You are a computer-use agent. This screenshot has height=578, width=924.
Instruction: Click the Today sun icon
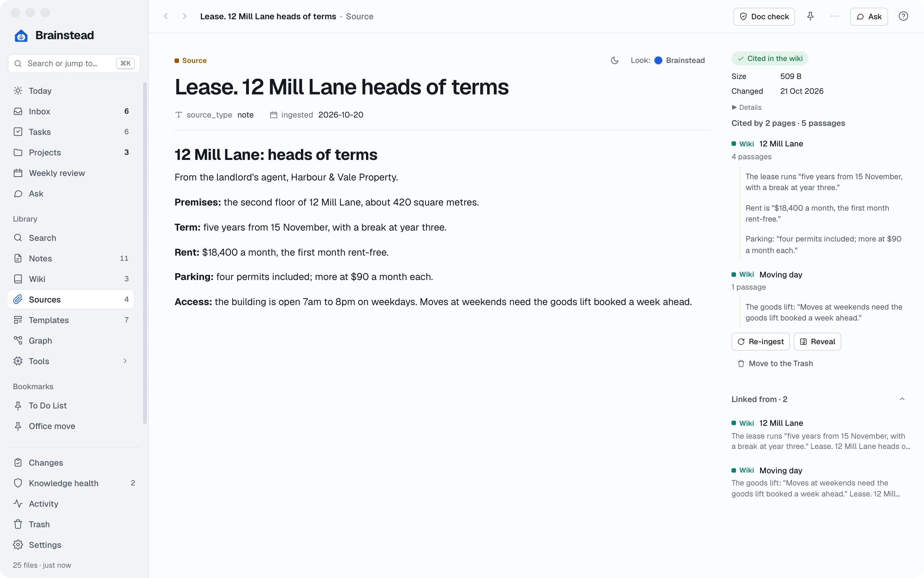tap(18, 91)
